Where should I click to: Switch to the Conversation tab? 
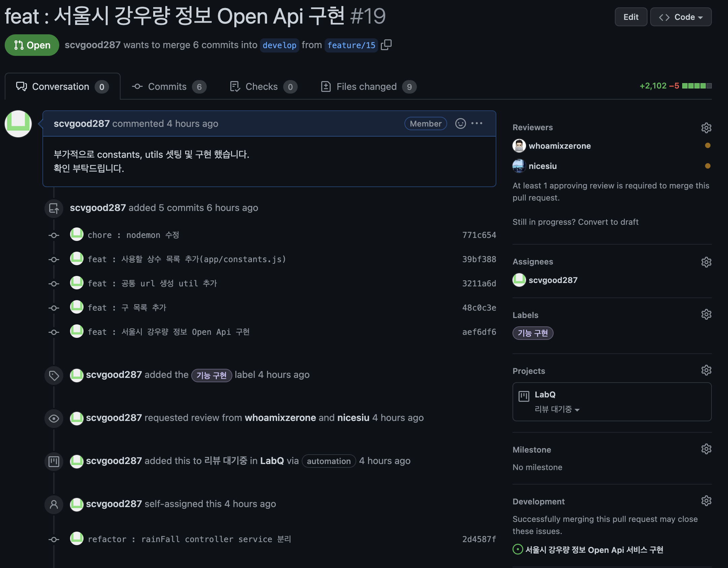point(62,87)
